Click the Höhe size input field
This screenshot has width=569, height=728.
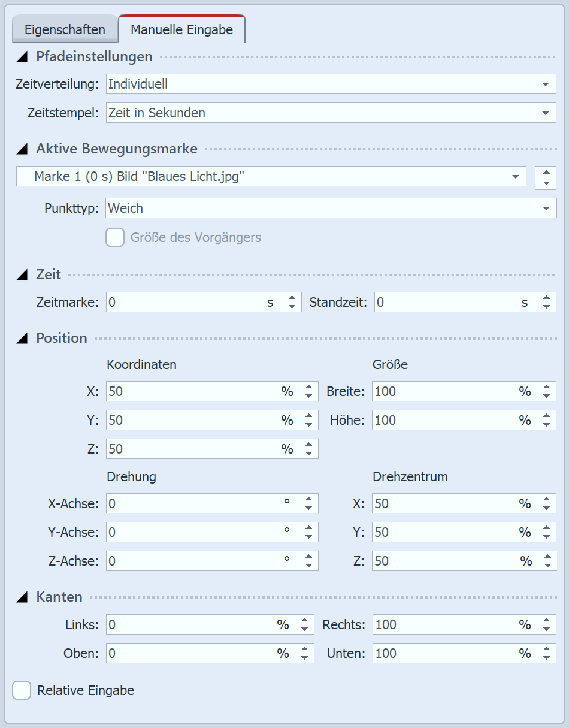[x=443, y=421]
